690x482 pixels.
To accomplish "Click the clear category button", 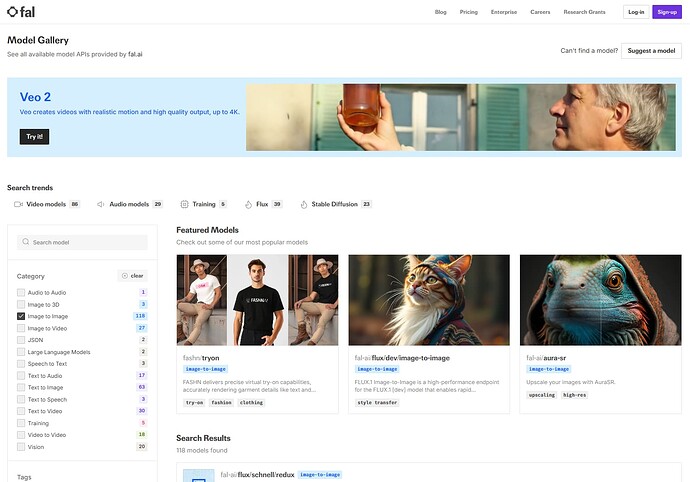I will [132, 276].
